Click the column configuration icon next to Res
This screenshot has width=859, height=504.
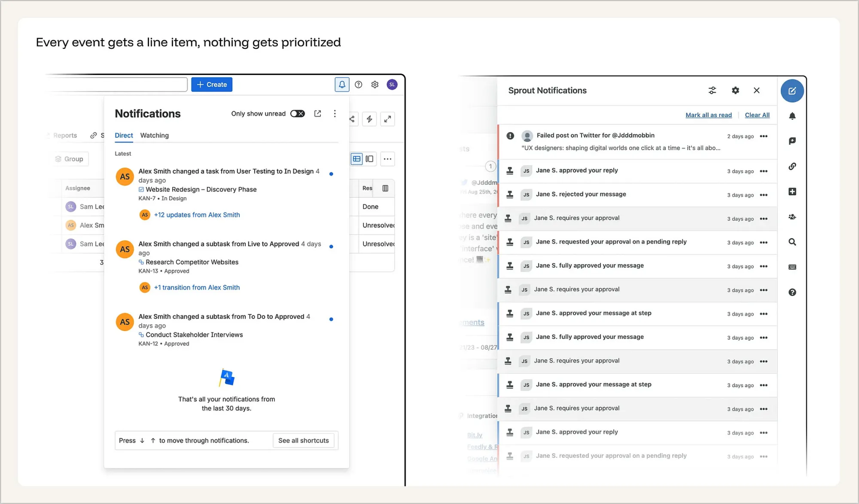click(x=385, y=188)
